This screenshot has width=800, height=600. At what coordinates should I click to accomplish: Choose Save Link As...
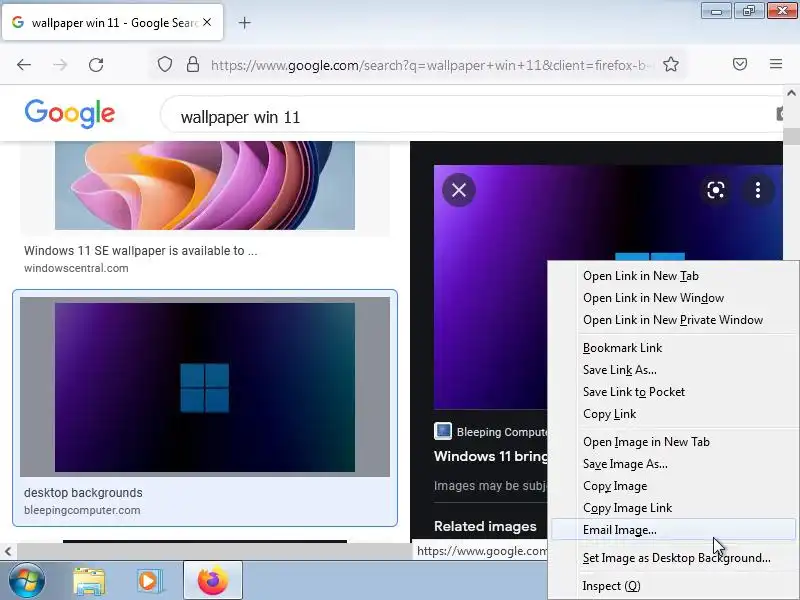click(x=620, y=370)
